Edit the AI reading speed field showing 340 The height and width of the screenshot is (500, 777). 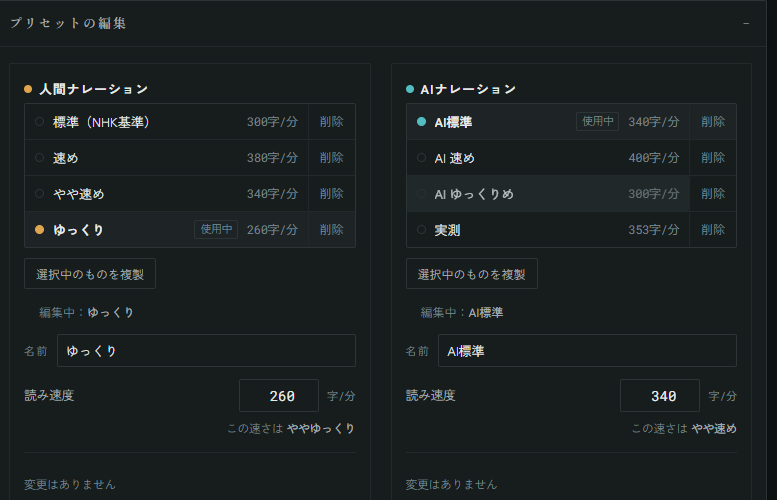660,395
